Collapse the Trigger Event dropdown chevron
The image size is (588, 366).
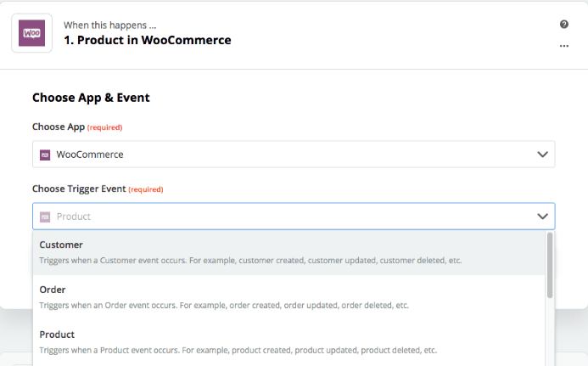[x=543, y=217]
